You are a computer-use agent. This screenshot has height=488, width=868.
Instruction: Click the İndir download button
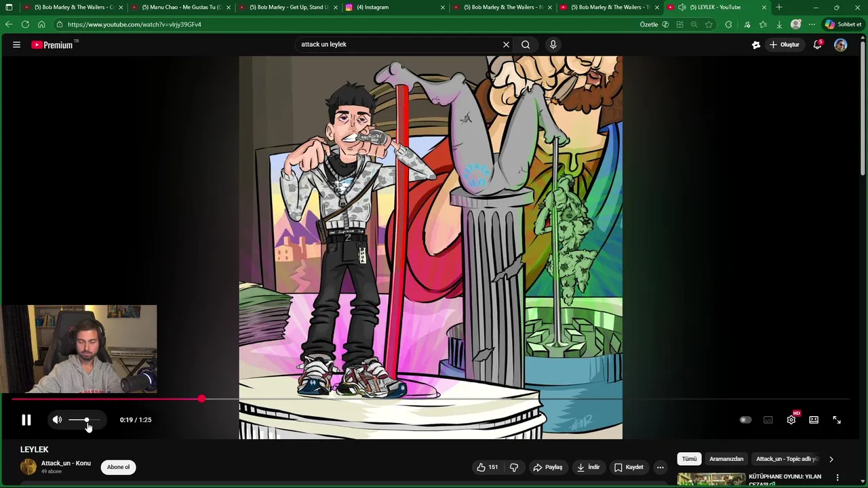click(x=589, y=467)
